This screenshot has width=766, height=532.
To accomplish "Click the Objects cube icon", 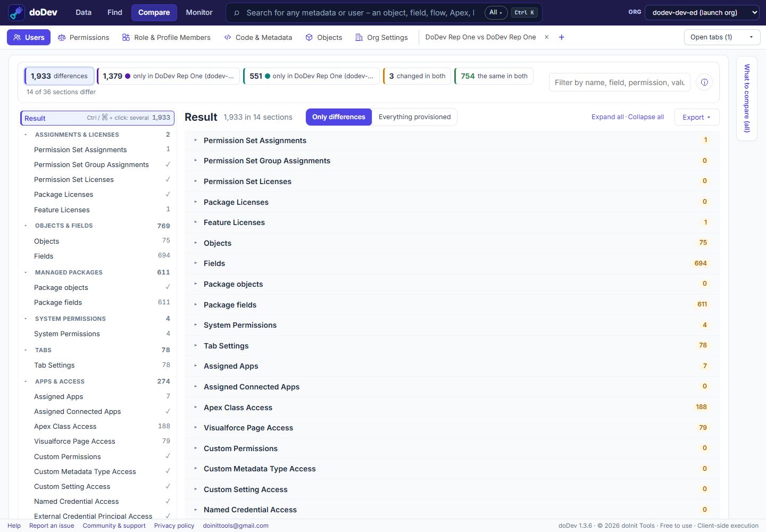I will click(x=309, y=37).
